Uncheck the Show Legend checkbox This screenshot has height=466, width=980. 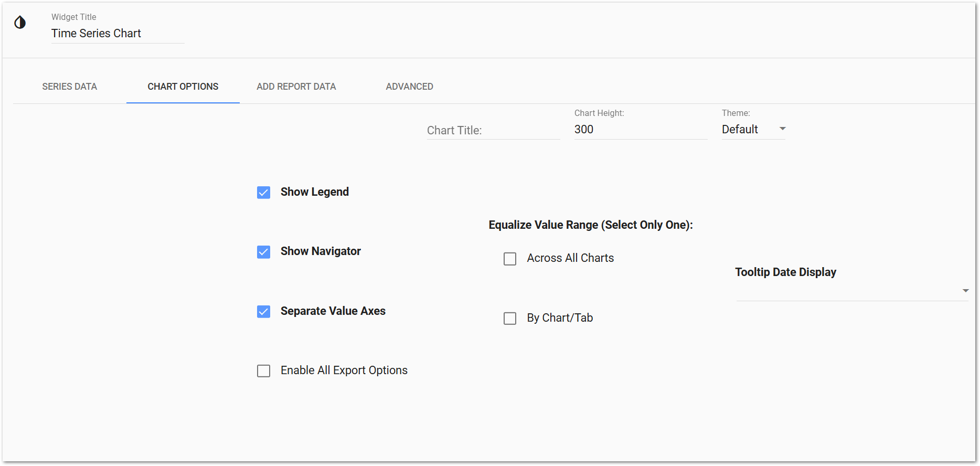(264, 193)
